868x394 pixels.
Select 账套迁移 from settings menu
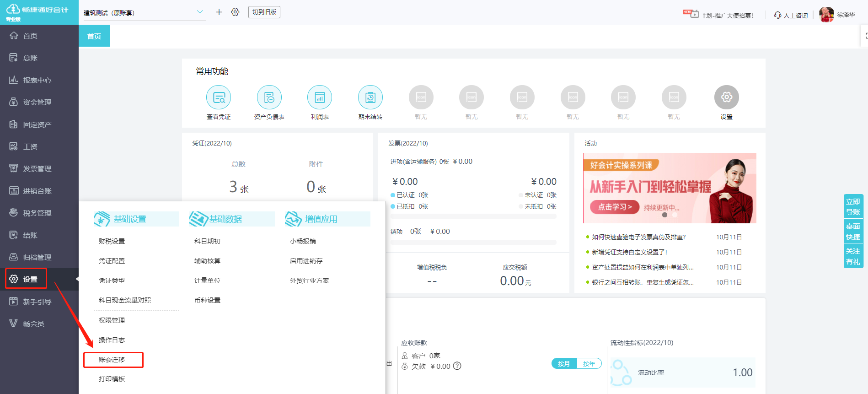pos(112,360)
